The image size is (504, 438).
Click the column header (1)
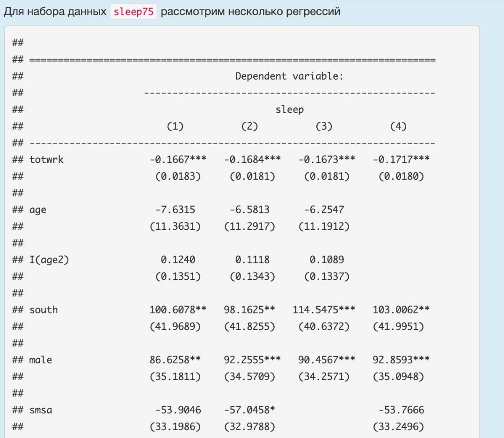coord(175,126)
